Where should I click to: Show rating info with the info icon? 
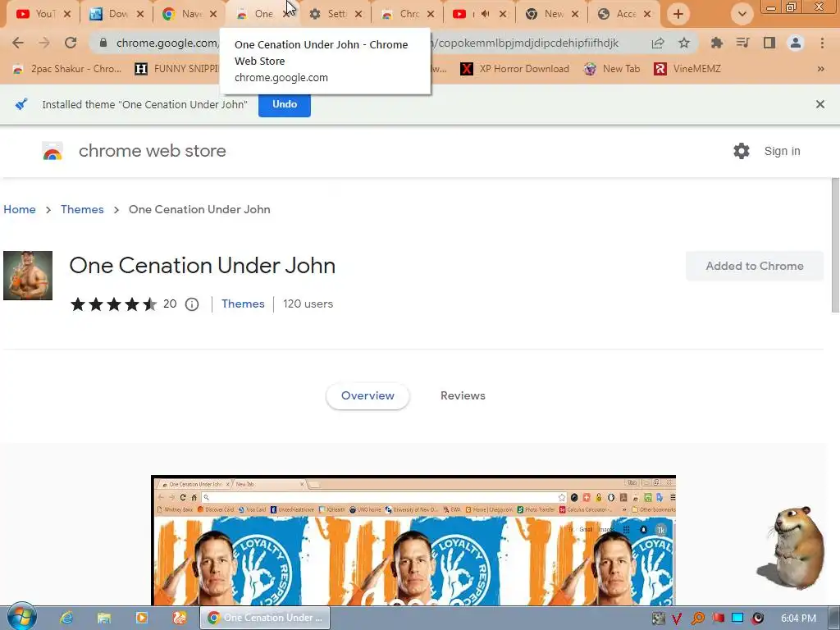192,304
